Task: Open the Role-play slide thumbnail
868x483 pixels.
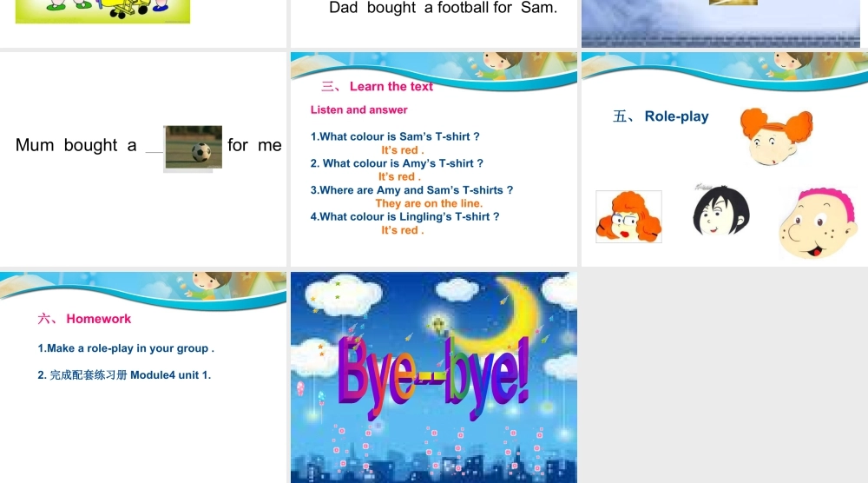Action: (725, 159)
